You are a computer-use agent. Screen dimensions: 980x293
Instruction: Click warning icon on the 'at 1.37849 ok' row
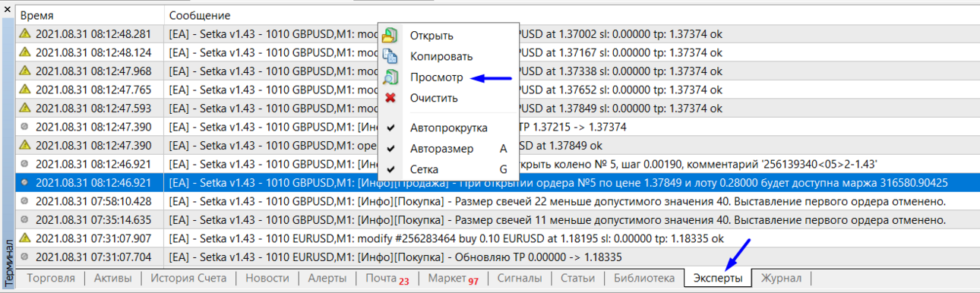[x=24, y=145]
